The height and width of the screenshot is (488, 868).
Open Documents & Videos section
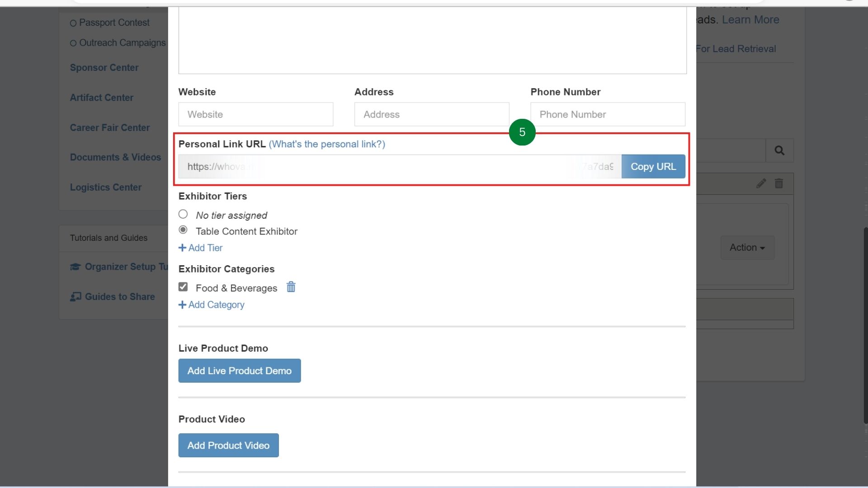click(x=115, y=157)
